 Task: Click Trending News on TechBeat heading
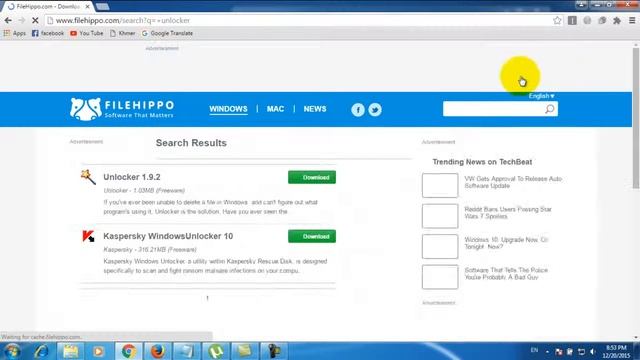pyautogui.click(x=482, y=162)
